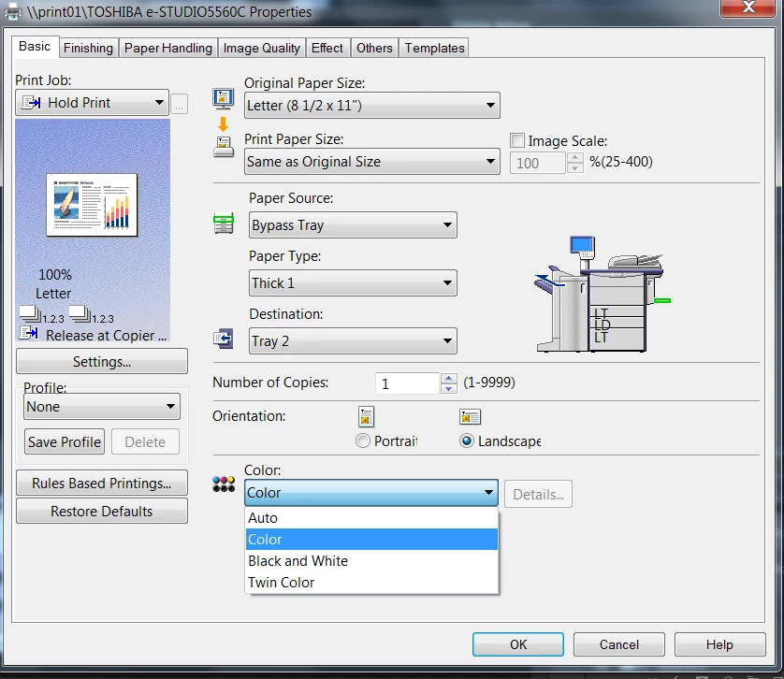Switch to the Finishing tab
Viewport: 784px width, 679px height.
coord(88,48)
